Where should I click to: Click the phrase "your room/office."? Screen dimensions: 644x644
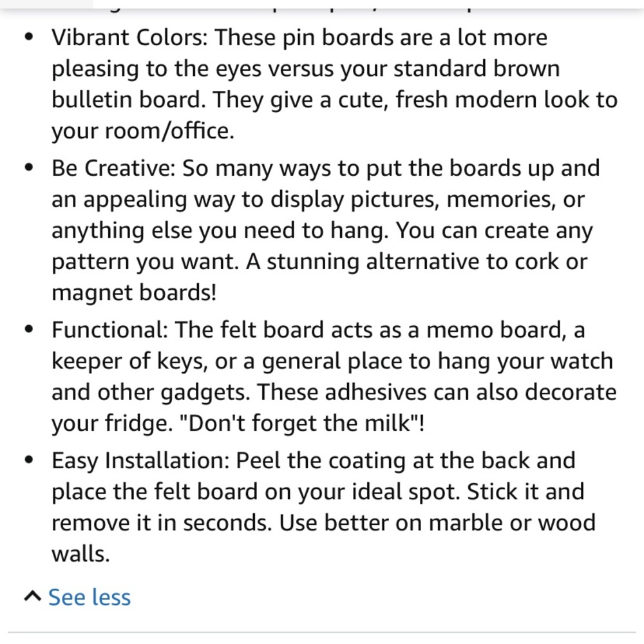click(143, 131)
